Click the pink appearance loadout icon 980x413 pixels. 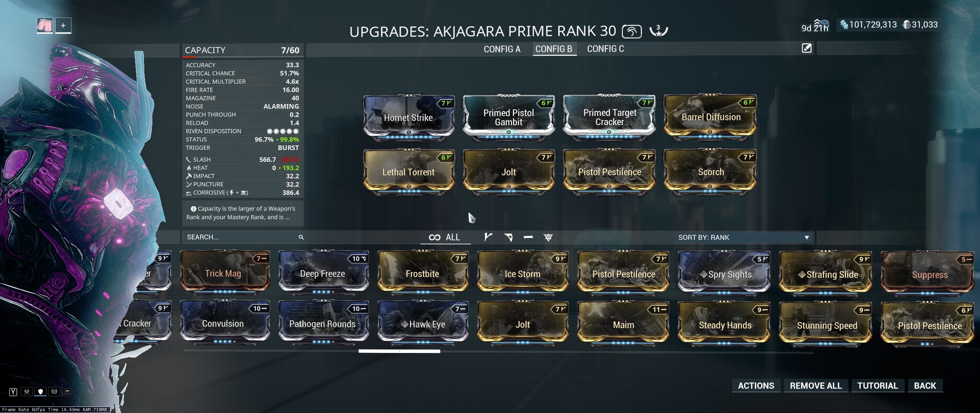[x=45, y=26]
